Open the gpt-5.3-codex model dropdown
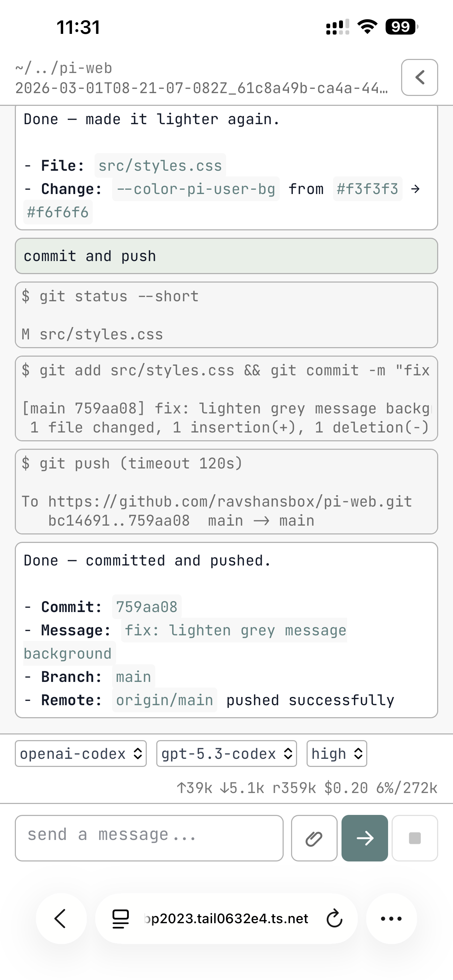This screenshot has width=453, height=980. [x=226, y=754]
